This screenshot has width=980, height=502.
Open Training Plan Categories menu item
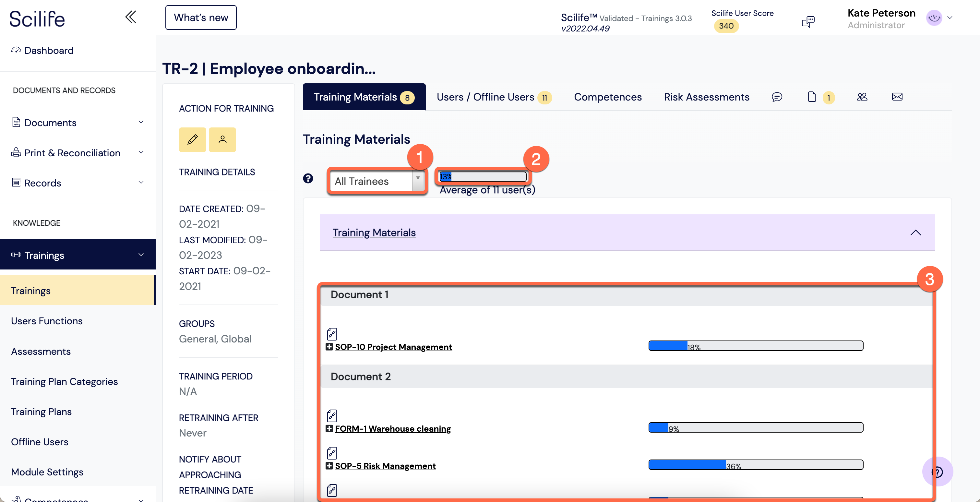pyautogui.click(x=64, y=381)
